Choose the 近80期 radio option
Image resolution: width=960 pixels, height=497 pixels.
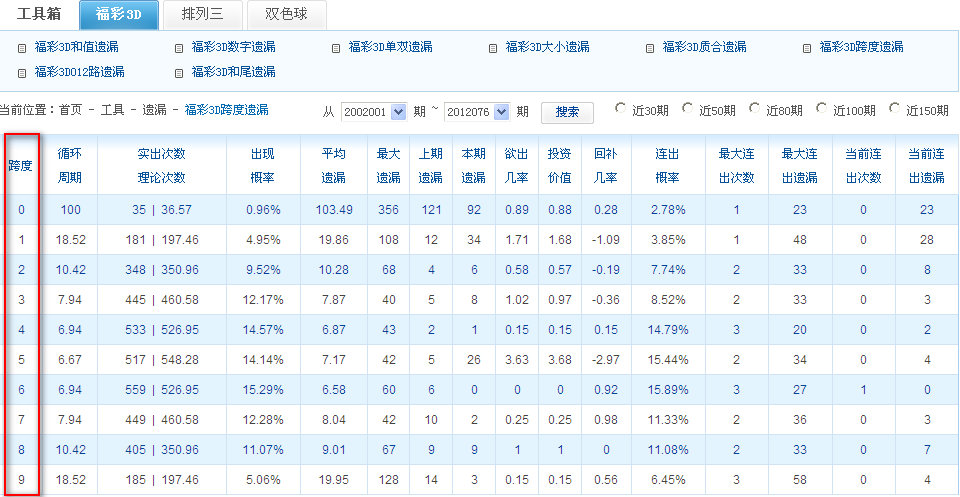tap(755, 108)
